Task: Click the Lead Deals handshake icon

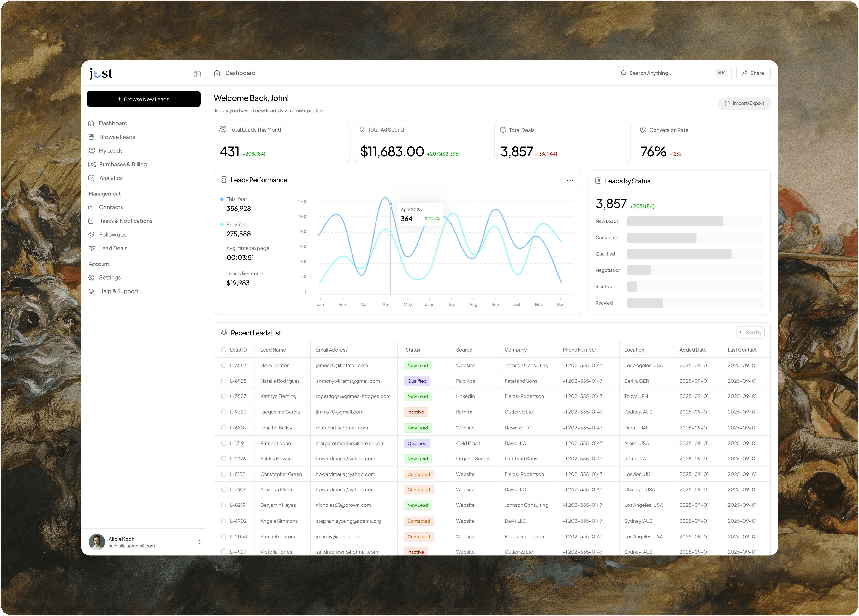Action: (x=92, y=248)
